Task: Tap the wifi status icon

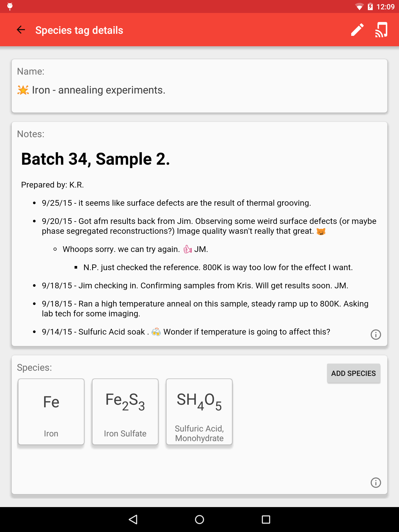Action: click(359, 7)
